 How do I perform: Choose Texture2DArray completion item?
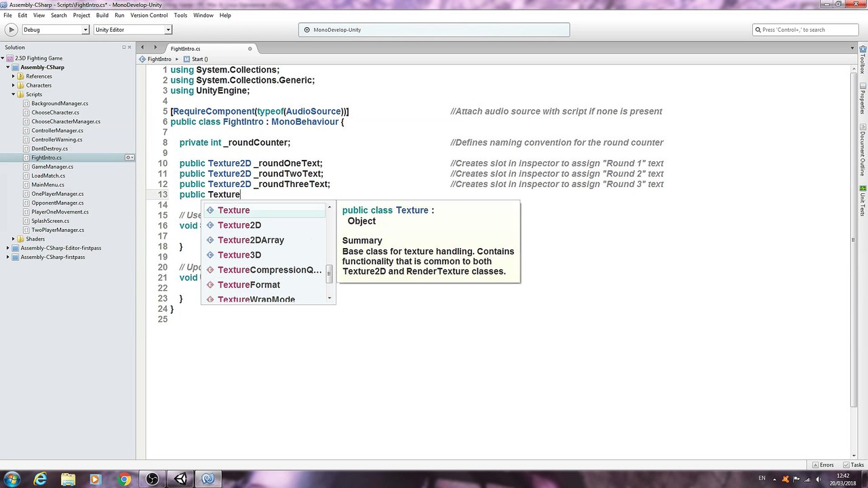(263, 240)
